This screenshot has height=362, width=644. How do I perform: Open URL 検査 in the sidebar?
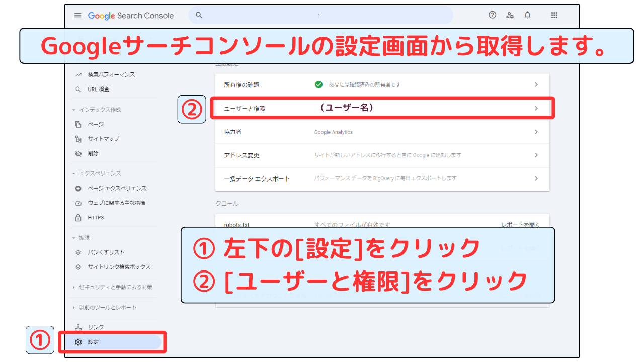pos(98,89)
